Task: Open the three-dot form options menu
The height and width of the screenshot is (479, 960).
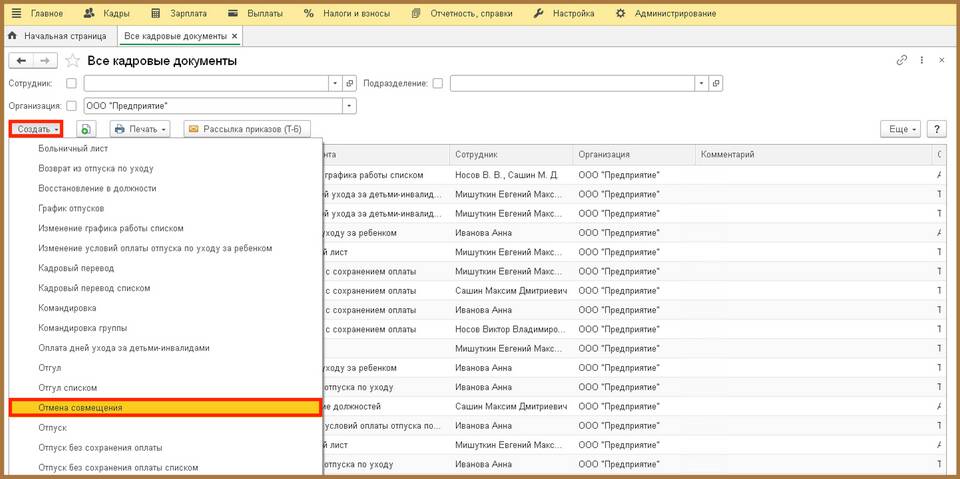Action: click(921, 60)
